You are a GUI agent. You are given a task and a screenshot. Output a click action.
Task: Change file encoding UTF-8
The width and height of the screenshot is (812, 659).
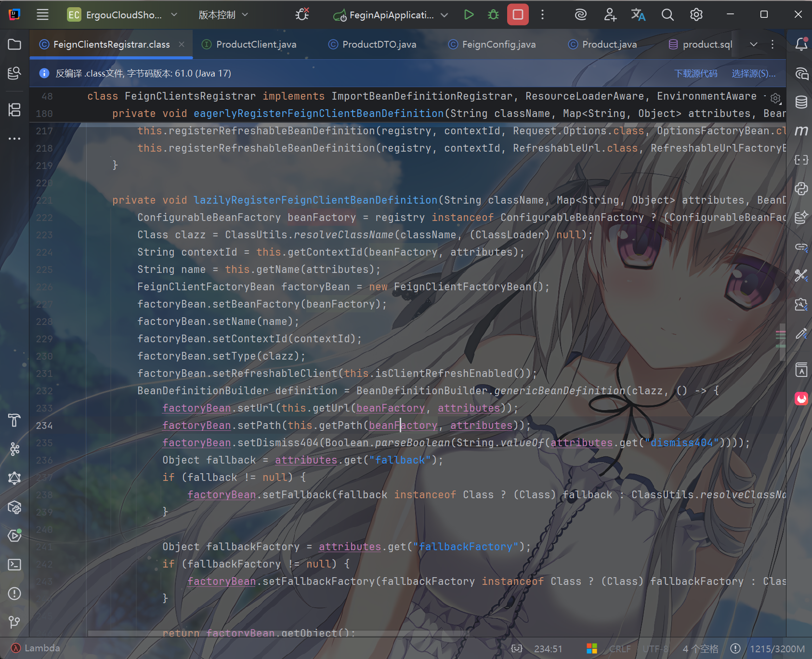coord(655,648)
